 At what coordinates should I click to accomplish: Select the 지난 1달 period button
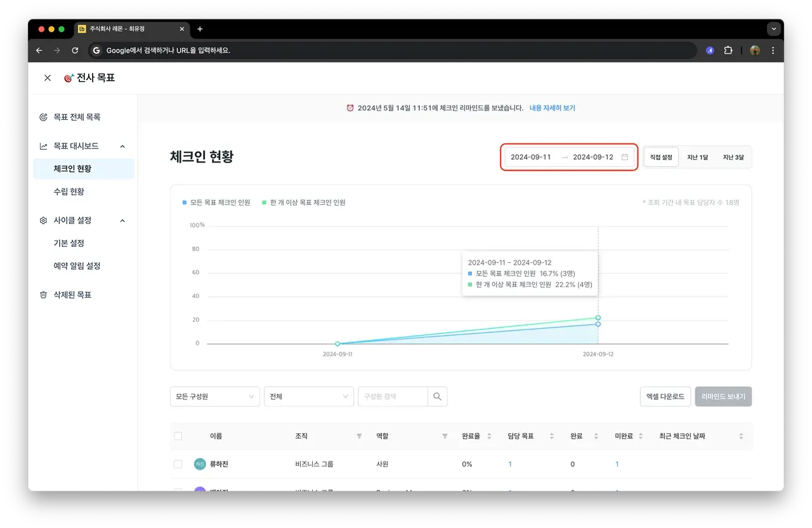697,157
